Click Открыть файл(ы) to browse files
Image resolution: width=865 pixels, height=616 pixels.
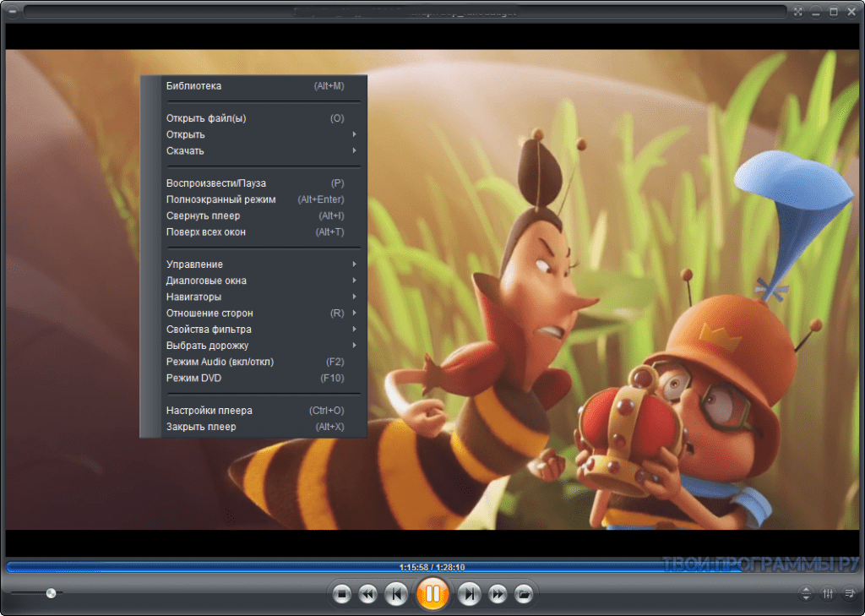click(206, 118)
